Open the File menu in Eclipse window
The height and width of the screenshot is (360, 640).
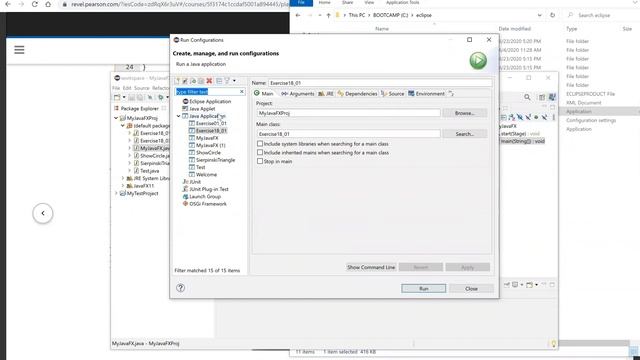[x=116, y=88]
